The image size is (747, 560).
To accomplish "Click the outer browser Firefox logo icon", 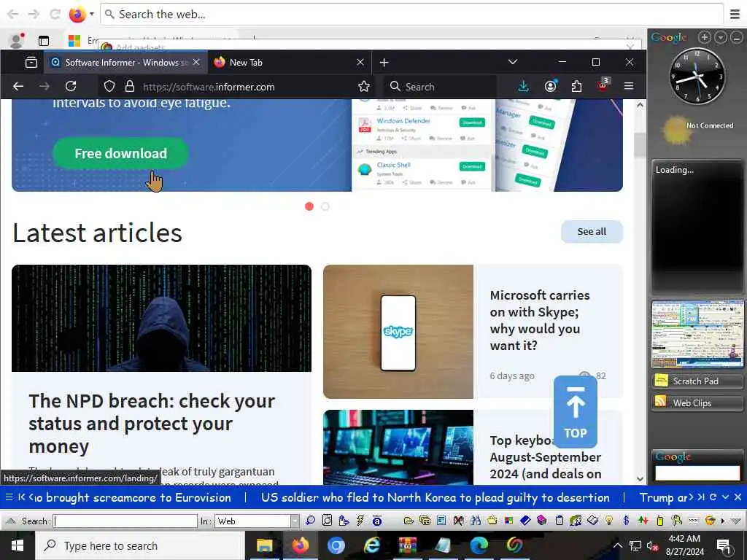I will (x=77, y=15).
